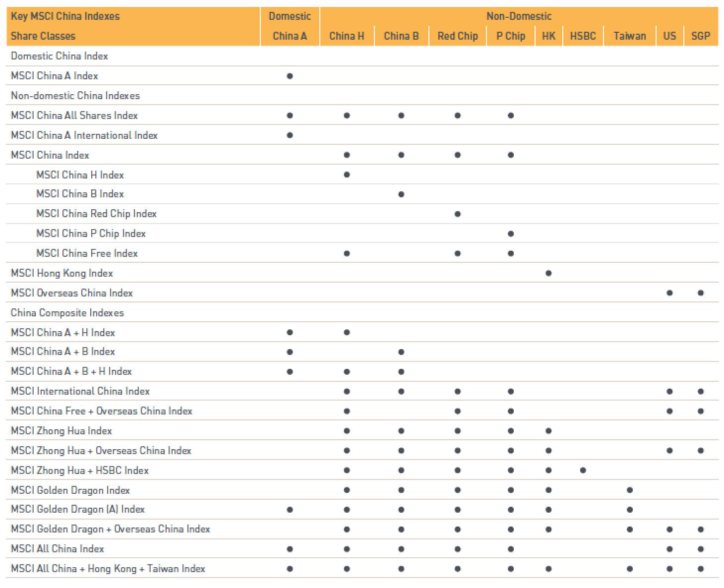Click 'MSCI China A + H Index' text
Viewport: 724px width, 588px height.
(x=63, y=333)
